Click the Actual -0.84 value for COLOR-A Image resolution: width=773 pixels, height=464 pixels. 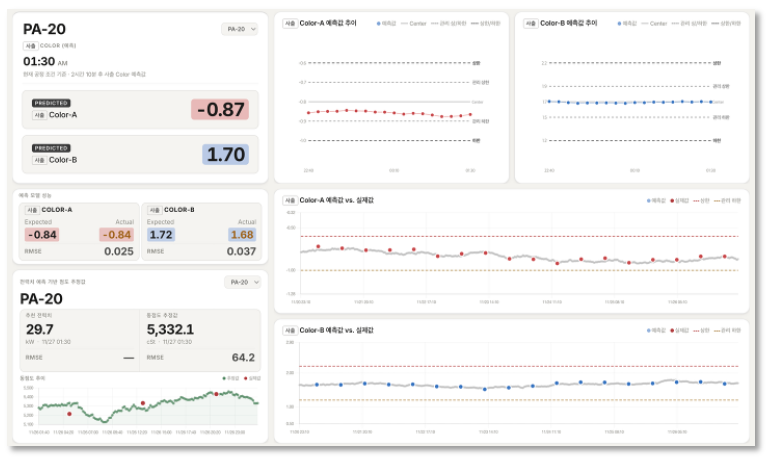pyautogui.click(x=117, y=235)
